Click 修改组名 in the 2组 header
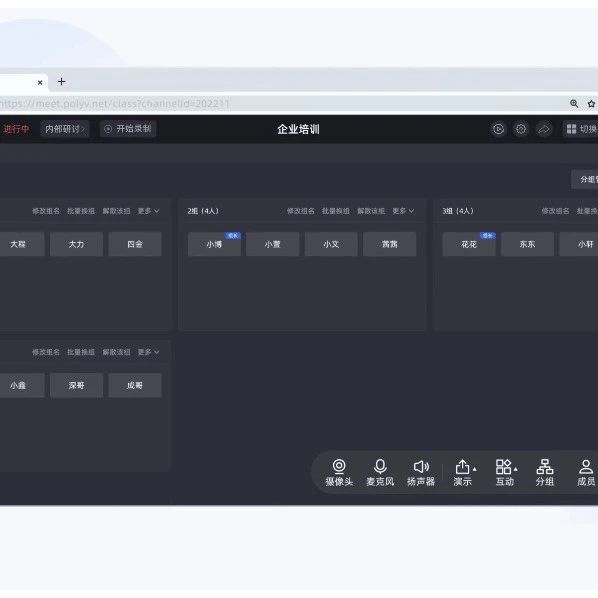This screenshot has height=598, width=598. point(301,211)
